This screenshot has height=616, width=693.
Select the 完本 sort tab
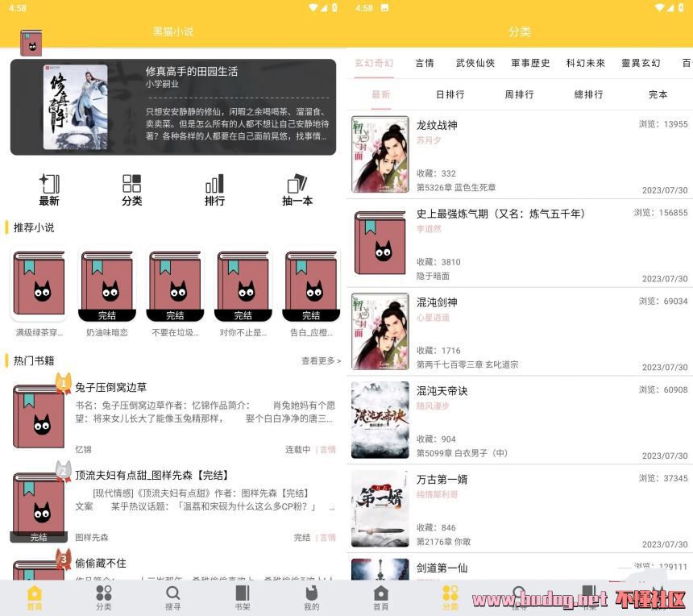[658, 94]
